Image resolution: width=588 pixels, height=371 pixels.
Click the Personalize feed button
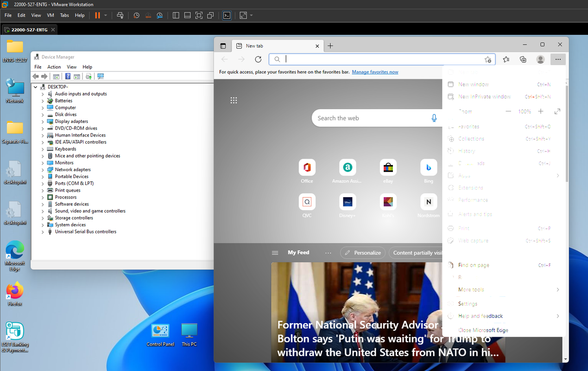point(363,253)
